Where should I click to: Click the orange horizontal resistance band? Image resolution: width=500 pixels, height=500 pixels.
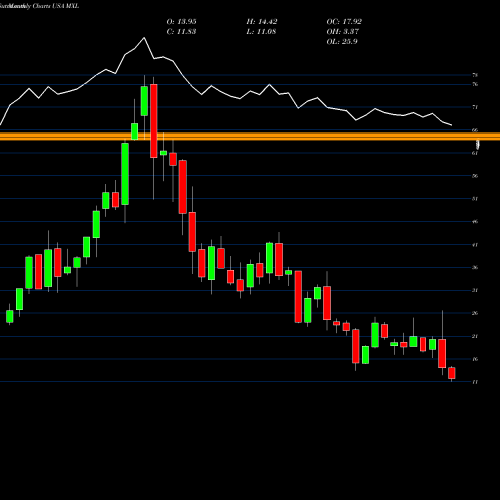[x=250, y=136]
